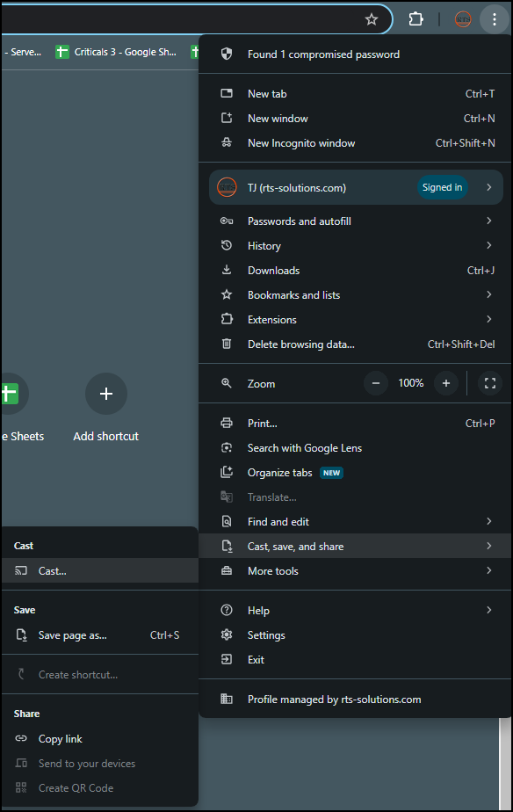This screenshot has width=513, height=812.
Task: Toggle fullscreen mode button beside zoom
Action: point(489,383)
